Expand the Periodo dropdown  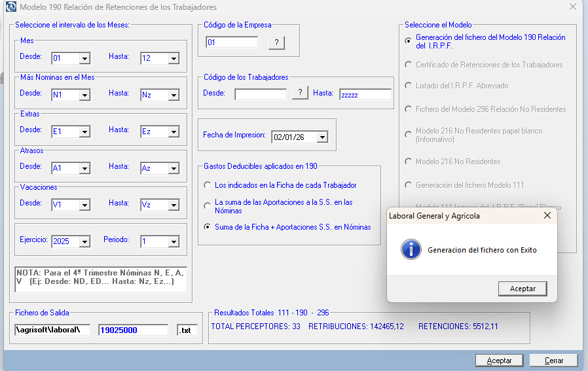(173, 242)
